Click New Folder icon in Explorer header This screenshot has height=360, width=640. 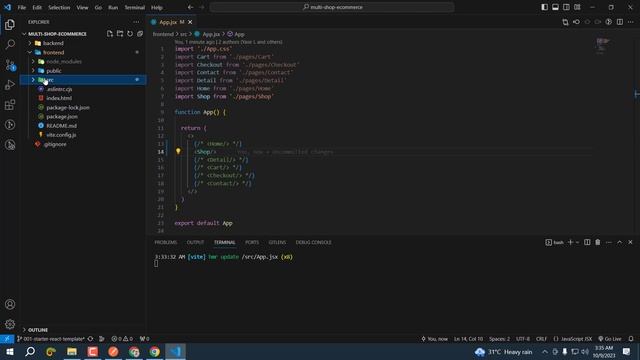[x=120, y=34]
